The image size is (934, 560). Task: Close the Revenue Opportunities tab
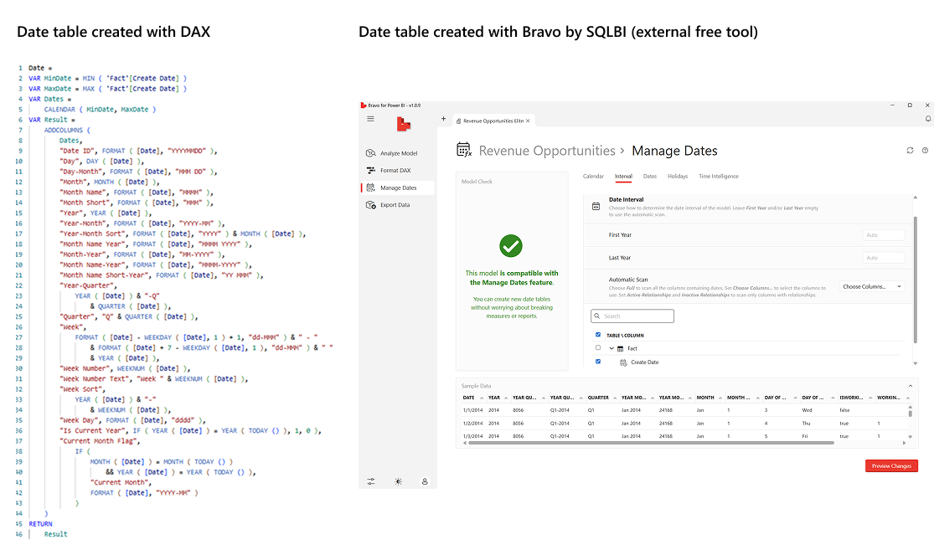tap(528, 121)
